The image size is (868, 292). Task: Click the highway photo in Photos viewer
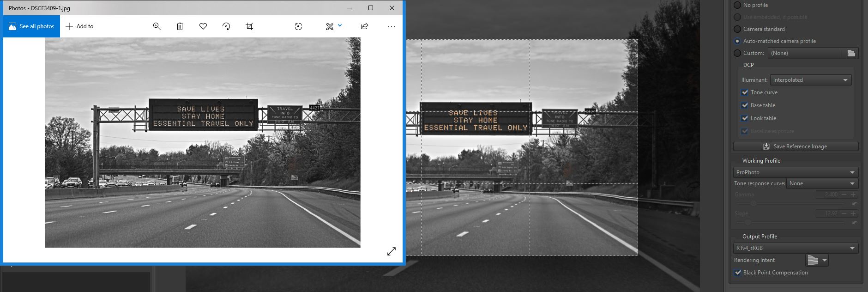tap(203, 142)
